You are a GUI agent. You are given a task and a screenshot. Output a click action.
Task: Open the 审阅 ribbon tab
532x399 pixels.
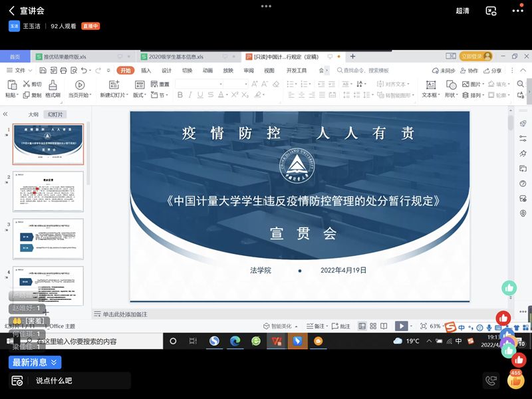point(249,70)
